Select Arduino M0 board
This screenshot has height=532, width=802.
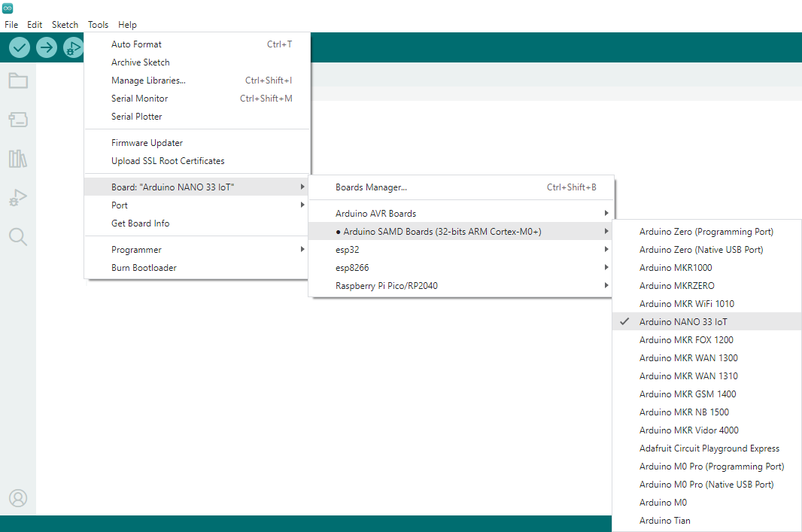coord(707,503)
